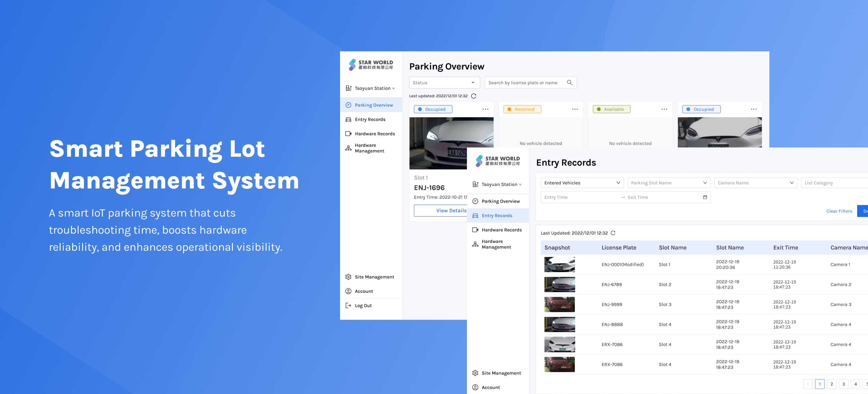Viewport: 868px width, 394px height.
Task: Click previous page arrow in pagination
Action: point(808,384)
